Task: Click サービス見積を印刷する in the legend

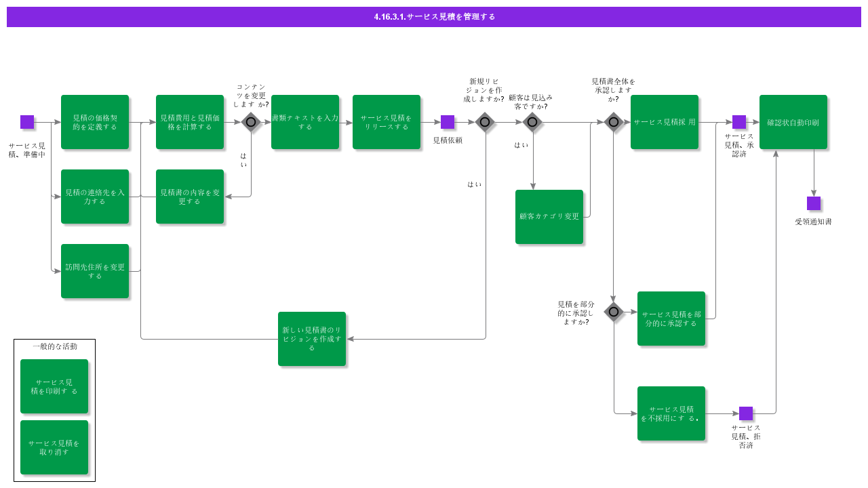Action: point(54,386)
